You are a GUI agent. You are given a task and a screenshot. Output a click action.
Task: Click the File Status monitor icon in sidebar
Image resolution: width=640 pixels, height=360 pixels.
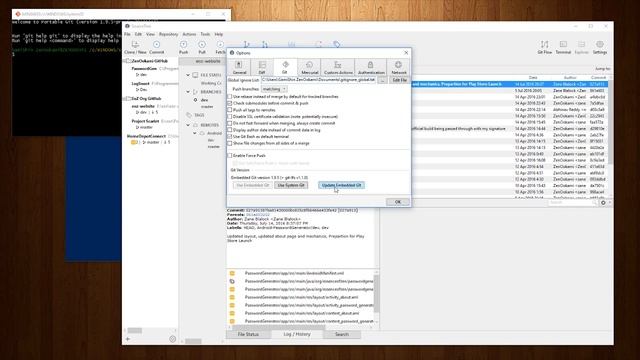coord(196,75)
